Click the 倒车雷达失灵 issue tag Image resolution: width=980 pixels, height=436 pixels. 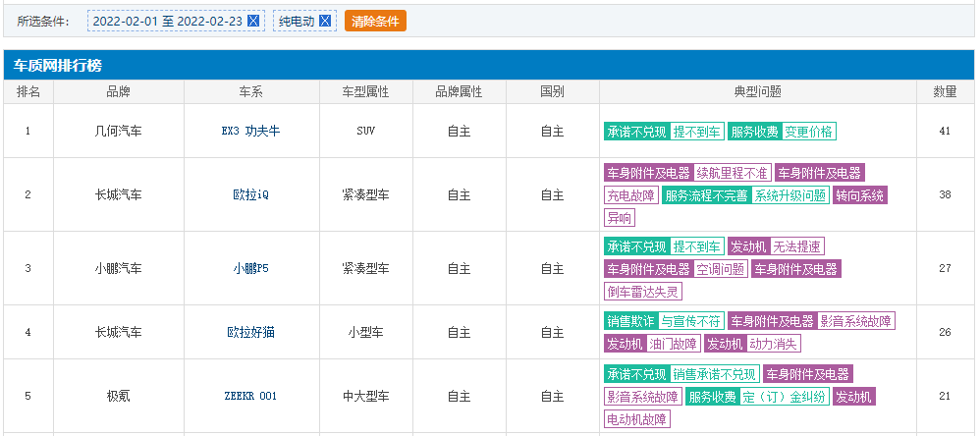pos(642,291)
